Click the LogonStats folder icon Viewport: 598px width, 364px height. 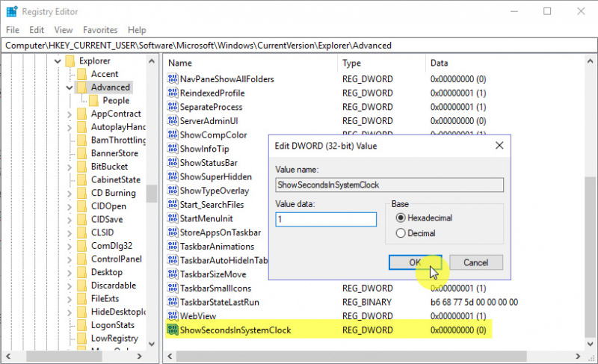point(81,324)
